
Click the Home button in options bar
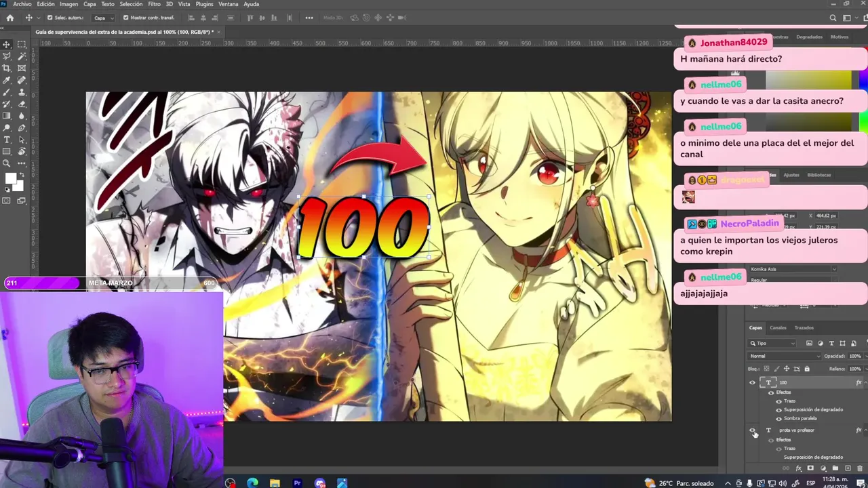(x=9, y=18)
